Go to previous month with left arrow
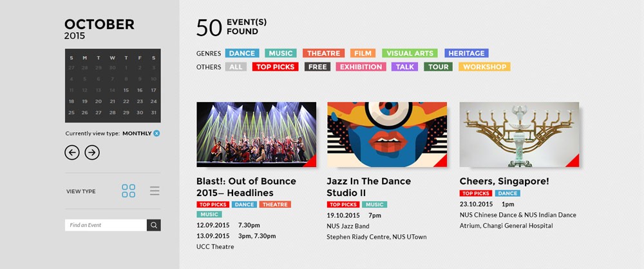 72,153
